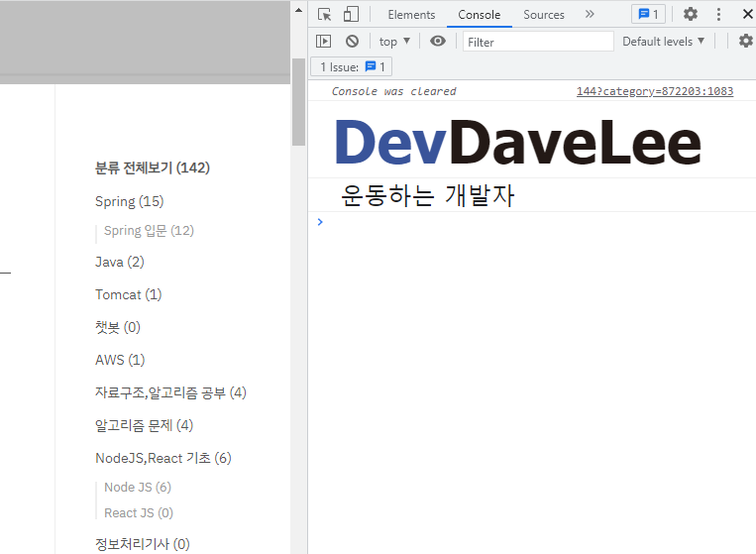
Task: Click the page scrollbar up arrow
Action: [x=298, y=10]
